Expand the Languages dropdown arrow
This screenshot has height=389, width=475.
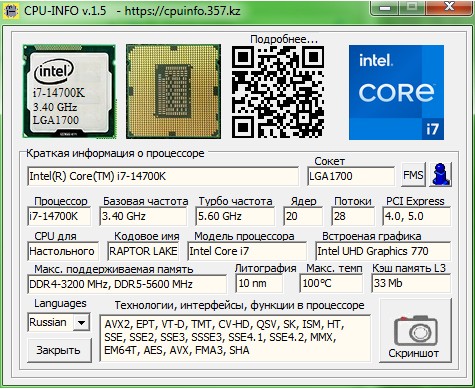click(x=81, y=322)
